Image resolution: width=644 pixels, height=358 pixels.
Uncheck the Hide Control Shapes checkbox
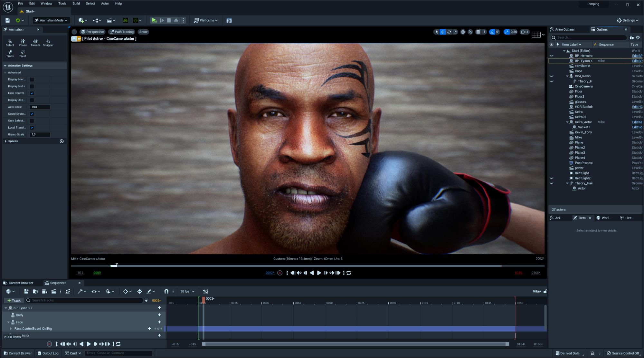(x=32, y=93)
